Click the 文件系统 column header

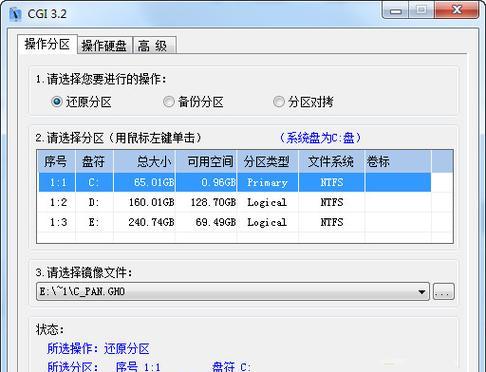[x=331, y=162]
